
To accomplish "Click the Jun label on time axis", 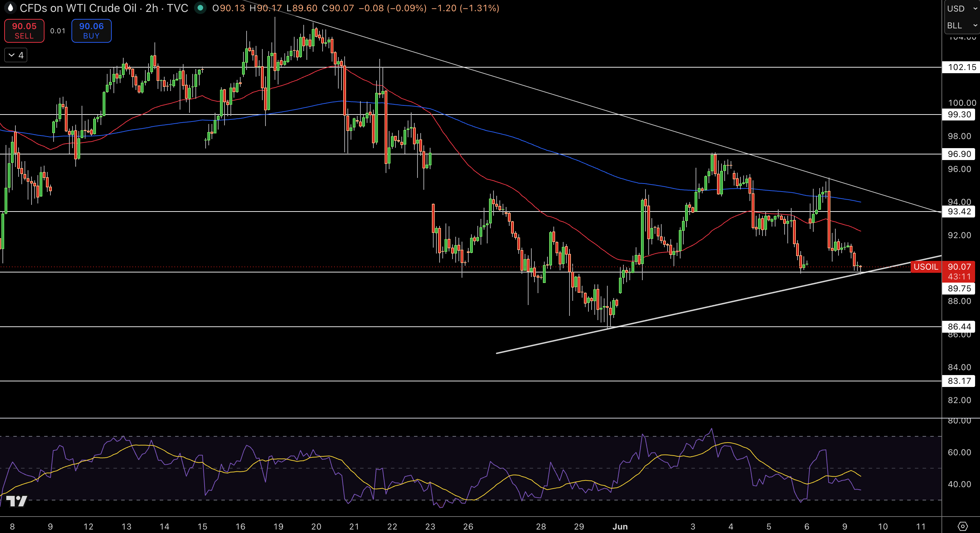I will tap(620, 527).
